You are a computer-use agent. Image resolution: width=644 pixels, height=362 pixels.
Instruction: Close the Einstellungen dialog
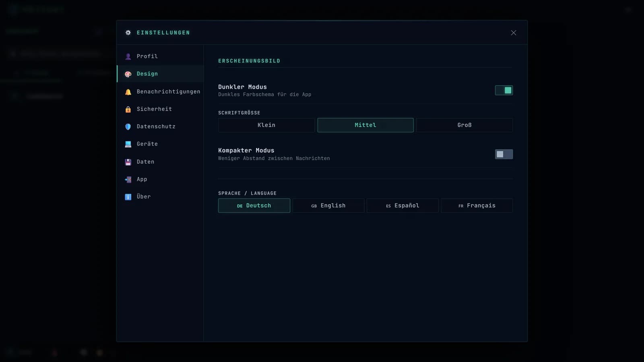[x=514, y=33]
